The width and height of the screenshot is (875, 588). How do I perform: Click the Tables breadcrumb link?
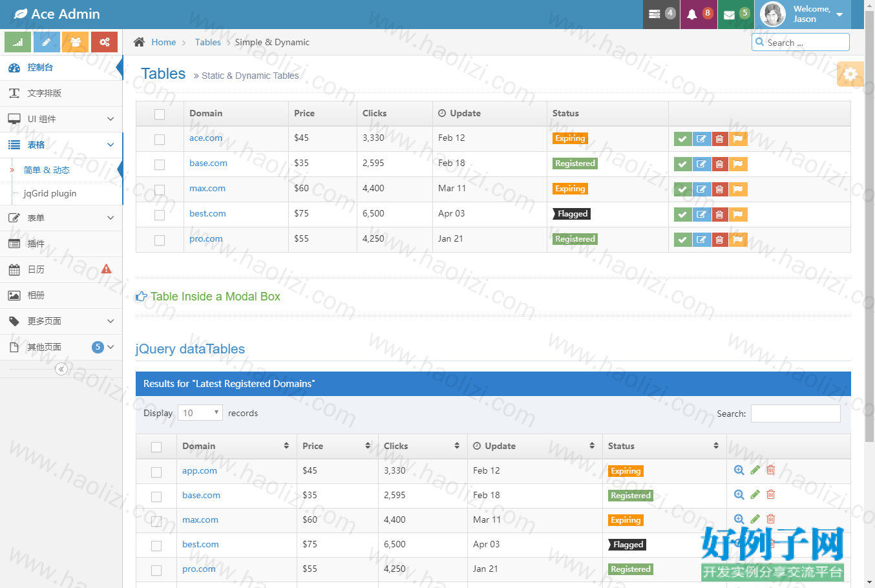pos(208,42)
